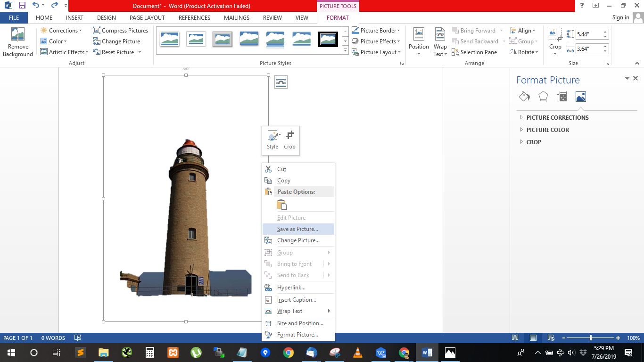
Task: Open the Artistic Effects dropdown
Action: (x=65, y=52)
